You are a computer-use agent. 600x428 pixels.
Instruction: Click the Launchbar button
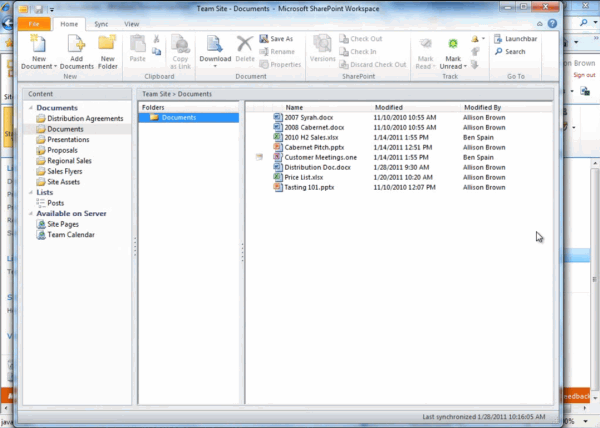point(515,39)
